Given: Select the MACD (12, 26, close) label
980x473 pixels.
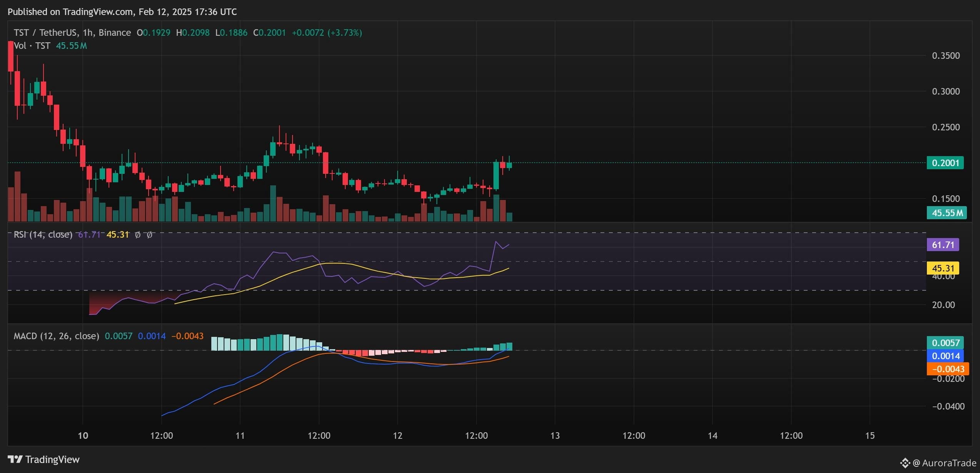Looking at the screenshot, I should tap(57, 336).
